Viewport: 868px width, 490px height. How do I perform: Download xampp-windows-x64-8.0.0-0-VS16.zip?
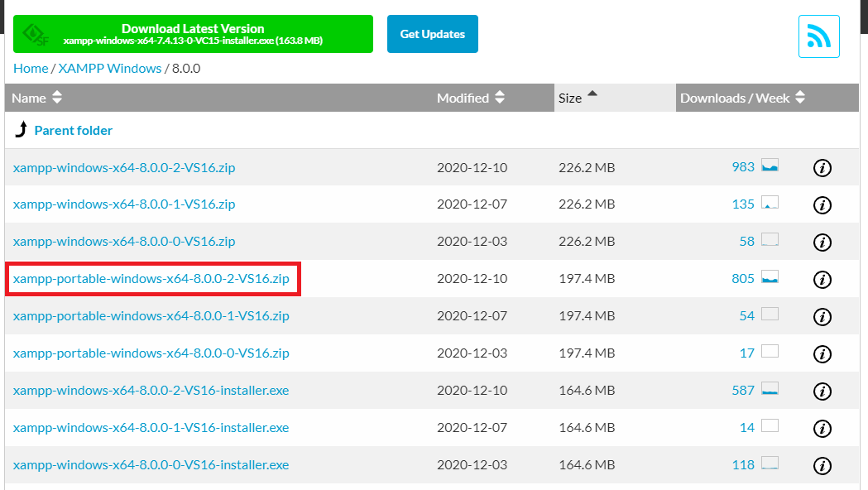pos(124,242)
